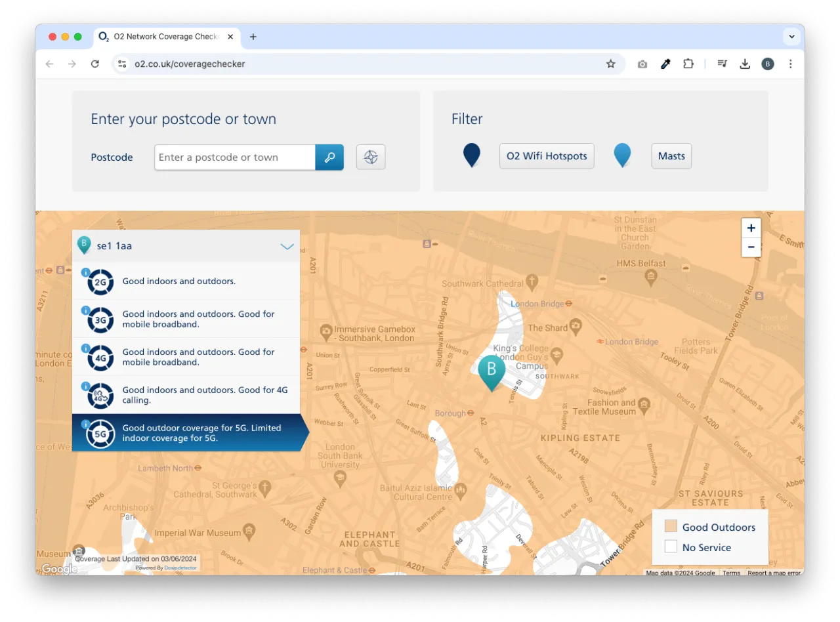This screenshot has height=622, width=840.
Task: Select the 4G calling coverage icon
Action: [100, 396]
